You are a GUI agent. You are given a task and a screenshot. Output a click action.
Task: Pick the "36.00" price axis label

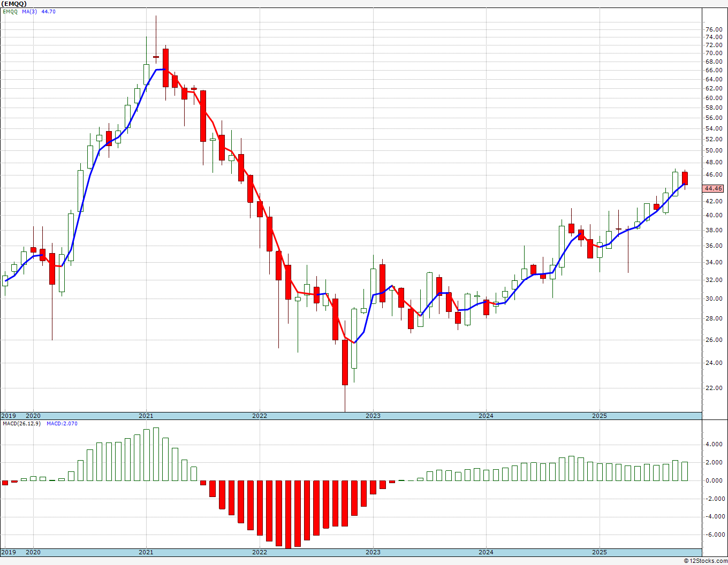714,246
